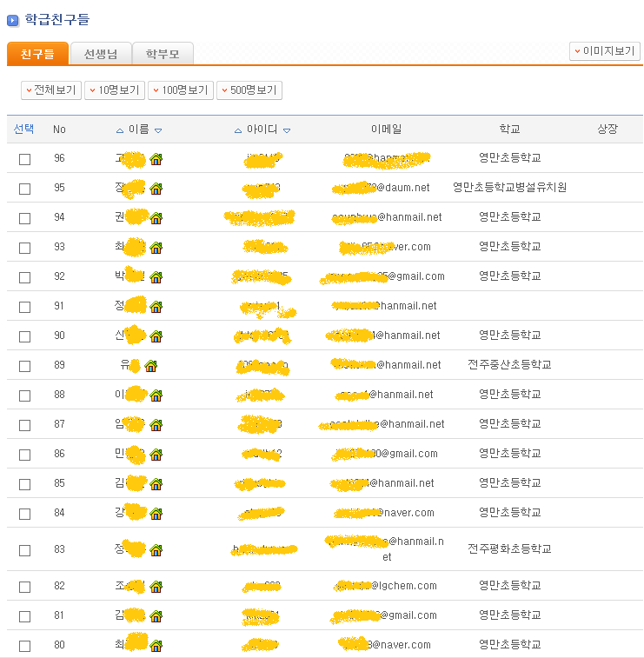Switch to the 선생님 tab
The image size is (644, 658).
pos(101,54)
